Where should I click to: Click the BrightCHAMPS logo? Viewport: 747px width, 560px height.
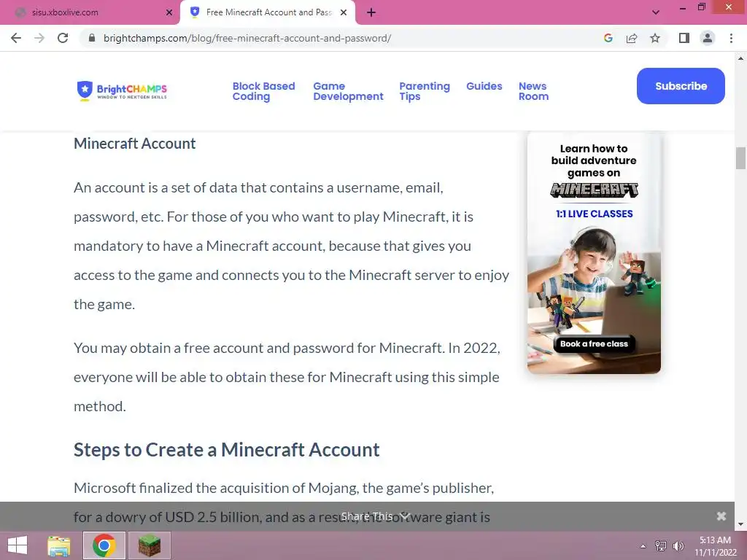122,90
